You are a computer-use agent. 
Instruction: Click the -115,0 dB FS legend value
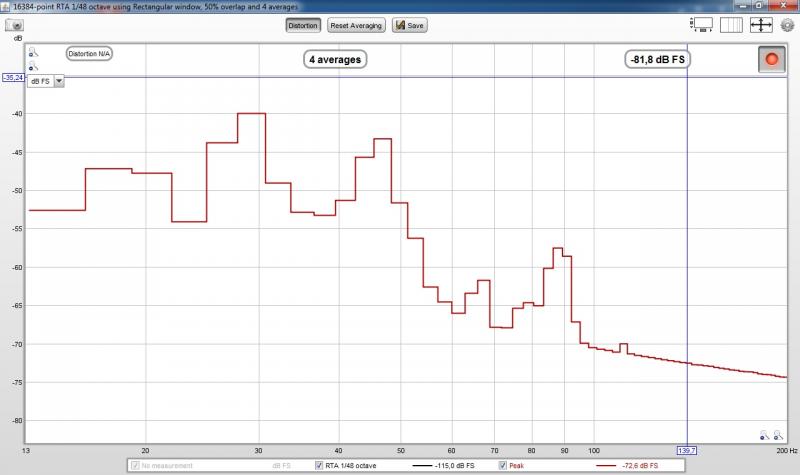click(x=455, y=465)
